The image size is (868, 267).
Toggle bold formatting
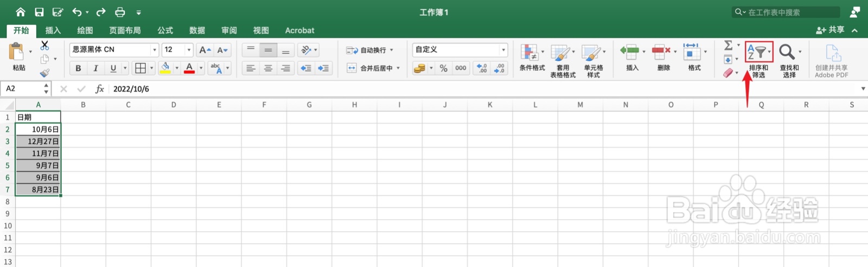pos(78,68)
